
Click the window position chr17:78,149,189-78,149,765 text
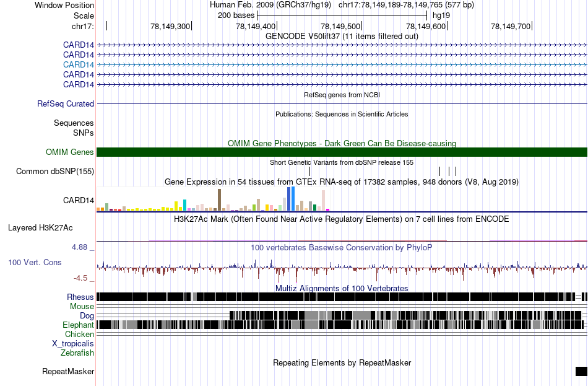[406, 5]
